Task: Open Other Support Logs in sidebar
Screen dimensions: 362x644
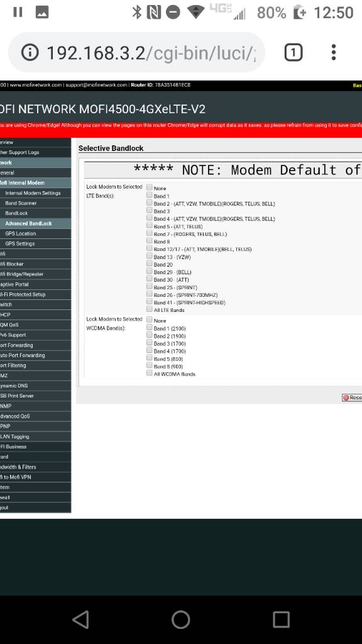Action: pyautogui.click(x=35, y=152)
